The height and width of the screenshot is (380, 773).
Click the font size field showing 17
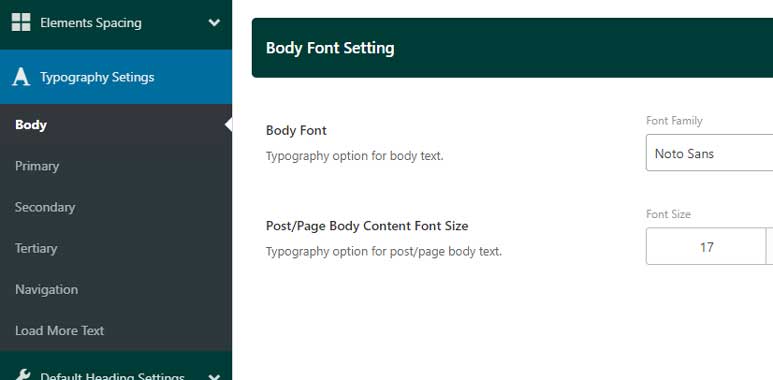706,246
